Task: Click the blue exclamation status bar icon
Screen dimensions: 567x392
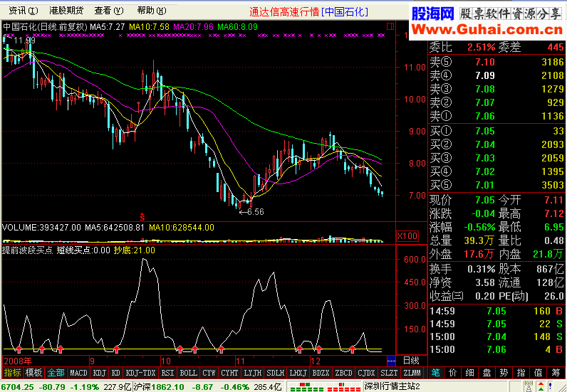Action: coord(552,386)
